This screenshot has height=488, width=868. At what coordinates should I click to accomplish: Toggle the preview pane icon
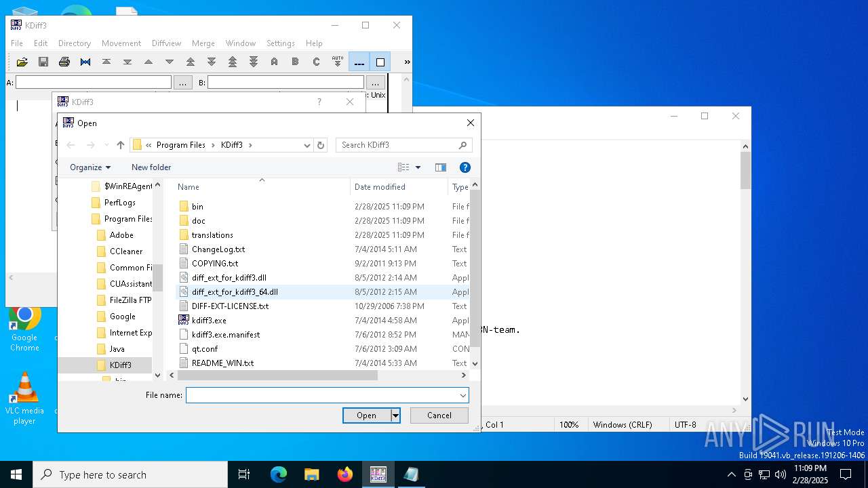pos(440,167)
